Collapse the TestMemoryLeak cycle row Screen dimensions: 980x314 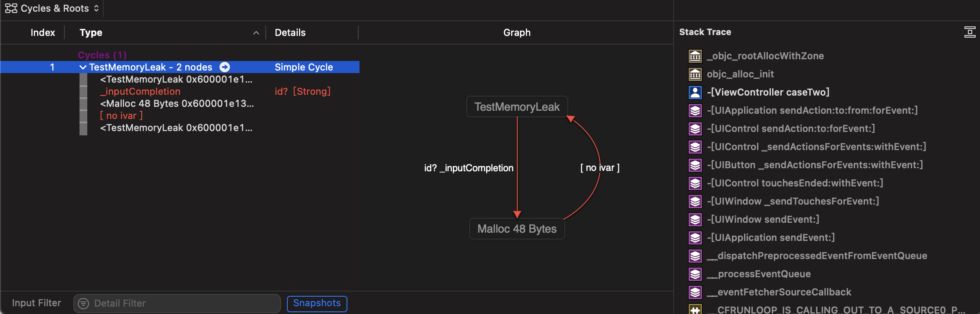pos(83,67)
